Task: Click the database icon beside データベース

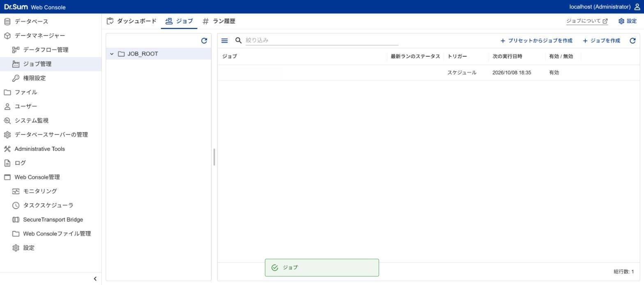Action: click(x=7, y=21)
